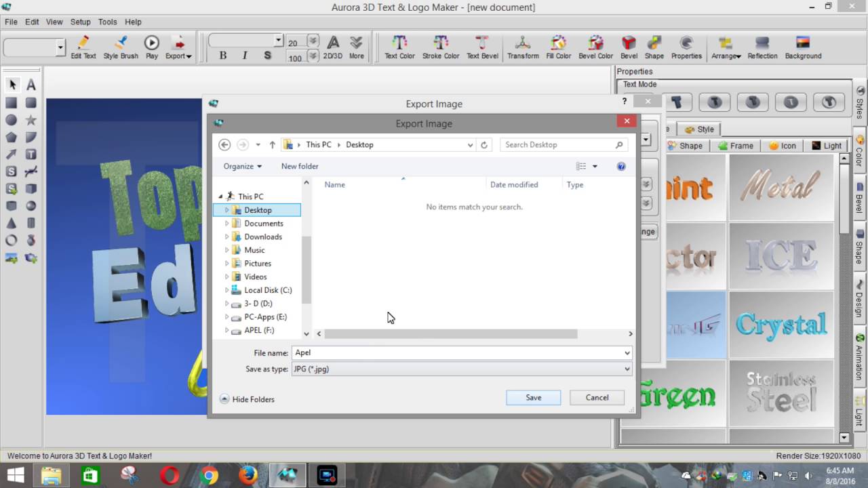Create a New folder
The height and width of the screenshot is (488, 868).
[x=300, y=166]
